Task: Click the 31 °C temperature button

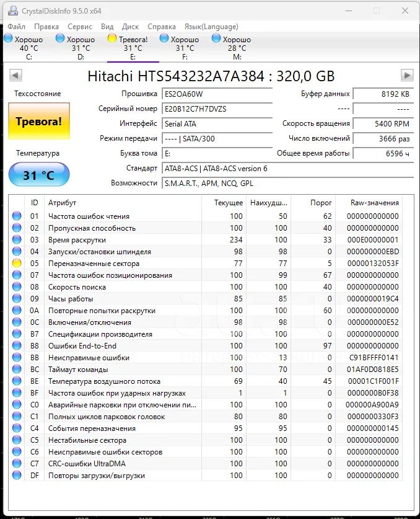Action: (x=38, y=175)
